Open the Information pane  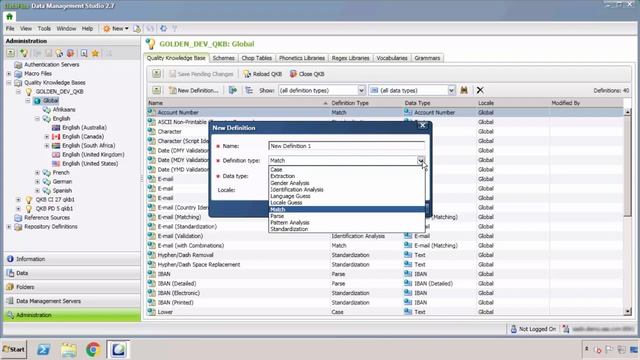tap(72, 259)
